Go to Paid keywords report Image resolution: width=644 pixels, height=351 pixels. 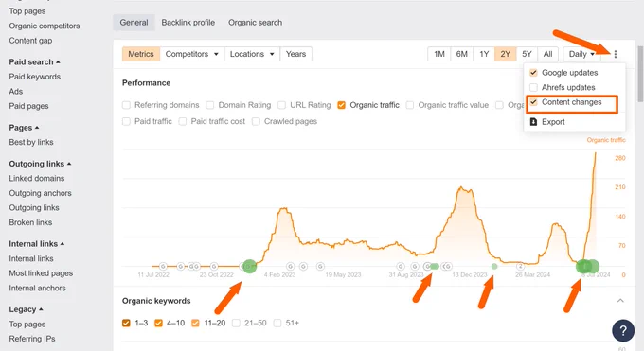pos(34,77)
